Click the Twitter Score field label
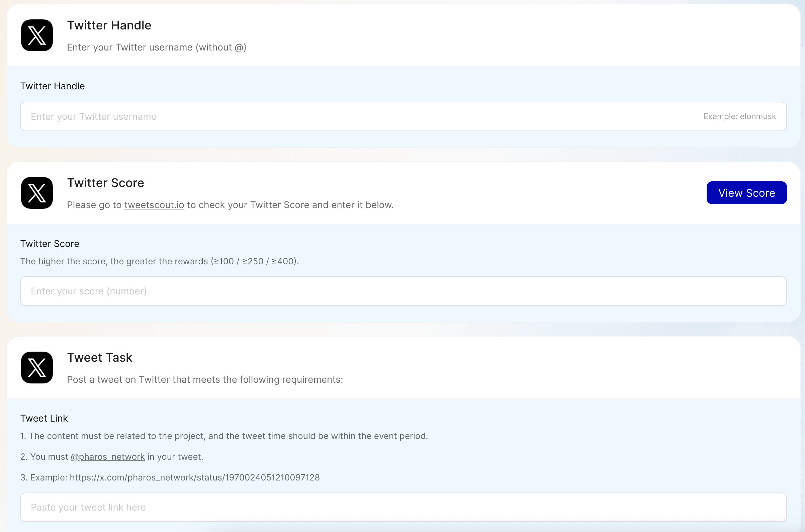The height and width of the screenshot is (532, 805). (50, 244)
